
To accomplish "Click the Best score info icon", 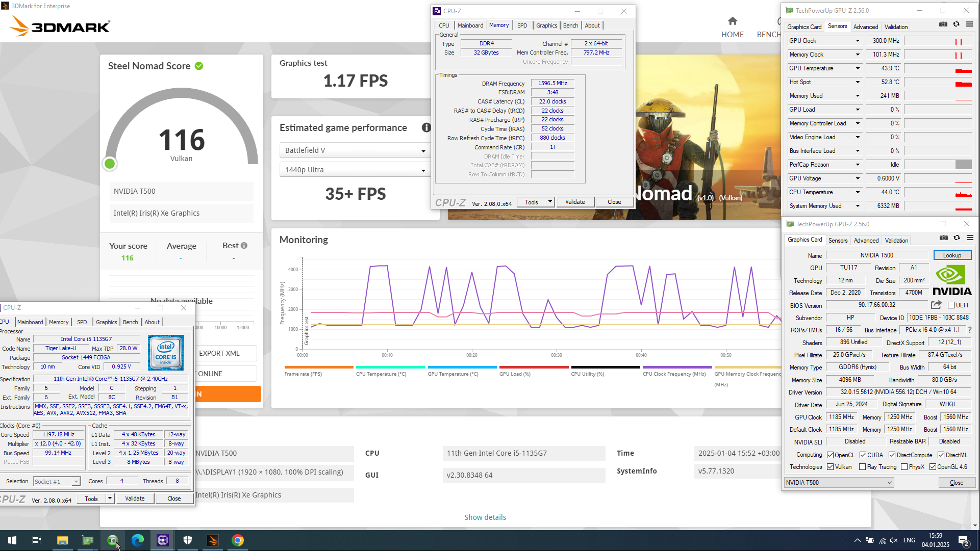I will (x=244, y=246).
